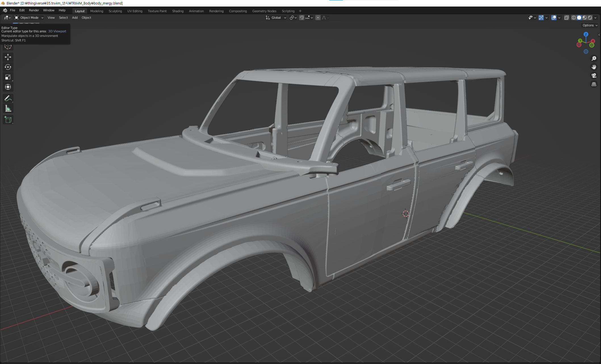This screenshot has height=364, width=601.
Task: Select the Transform tool
Action: pyautogui.click(x=8, y=87)
